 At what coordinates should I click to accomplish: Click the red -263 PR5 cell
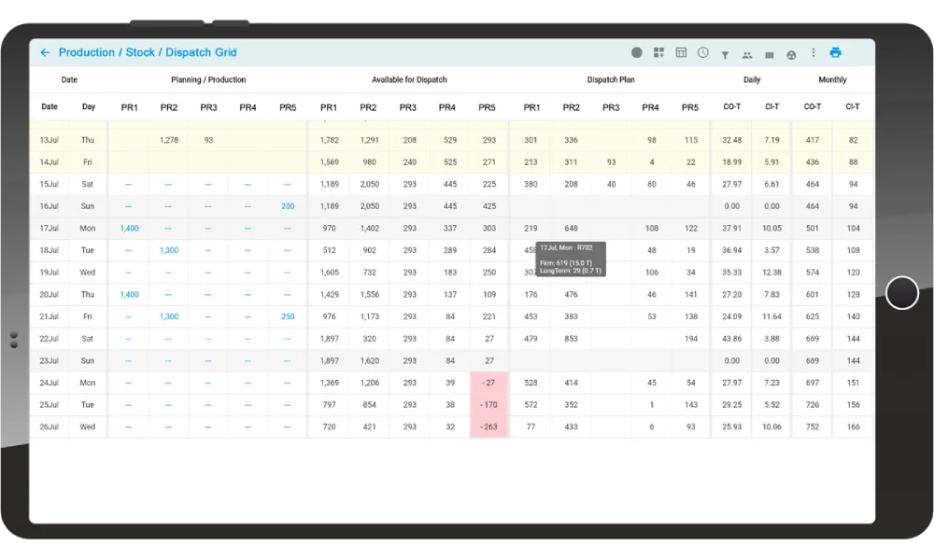pos(487,427)
